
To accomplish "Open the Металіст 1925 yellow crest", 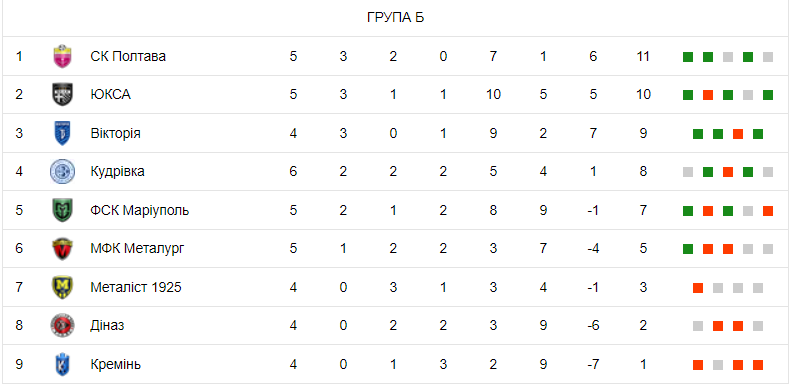I will 63,287.
